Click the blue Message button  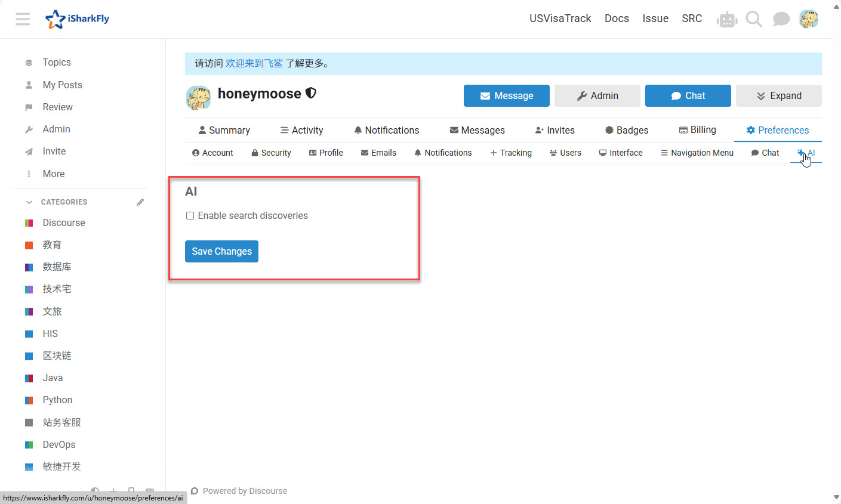point(507,95)
